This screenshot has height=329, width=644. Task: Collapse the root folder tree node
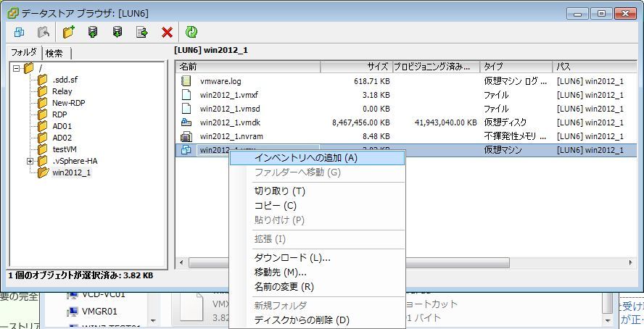(17, 68)
